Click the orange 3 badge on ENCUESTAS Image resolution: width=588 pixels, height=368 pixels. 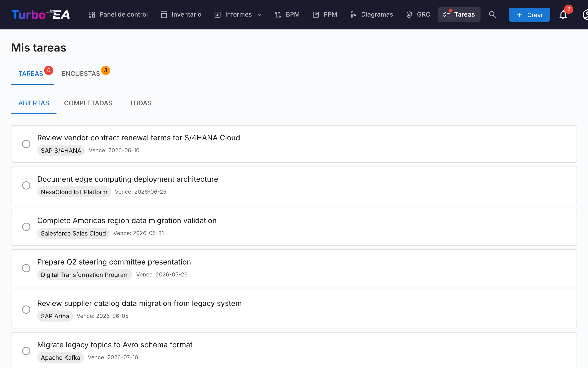[105, 70]
